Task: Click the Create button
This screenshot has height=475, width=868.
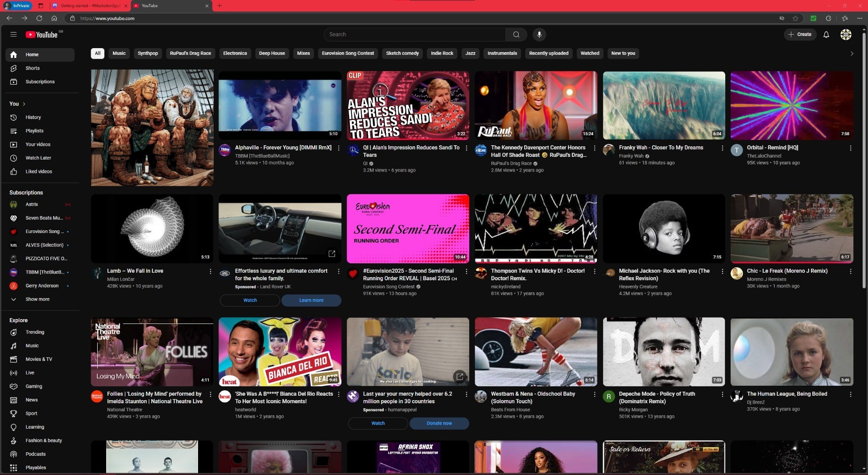Action: coord(800,34)
